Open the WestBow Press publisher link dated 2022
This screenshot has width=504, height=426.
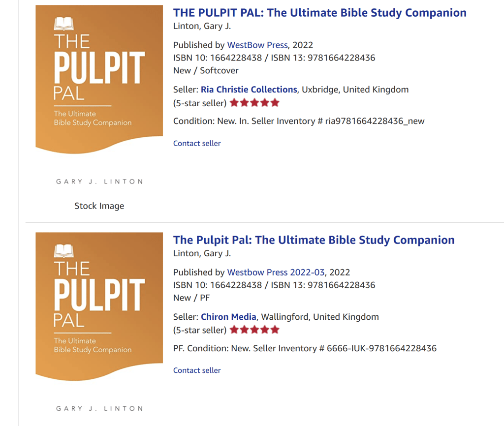(257, 45)
